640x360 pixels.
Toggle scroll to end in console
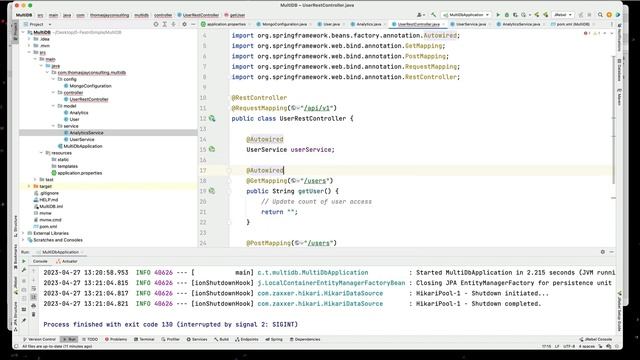[x=34, y=297]
